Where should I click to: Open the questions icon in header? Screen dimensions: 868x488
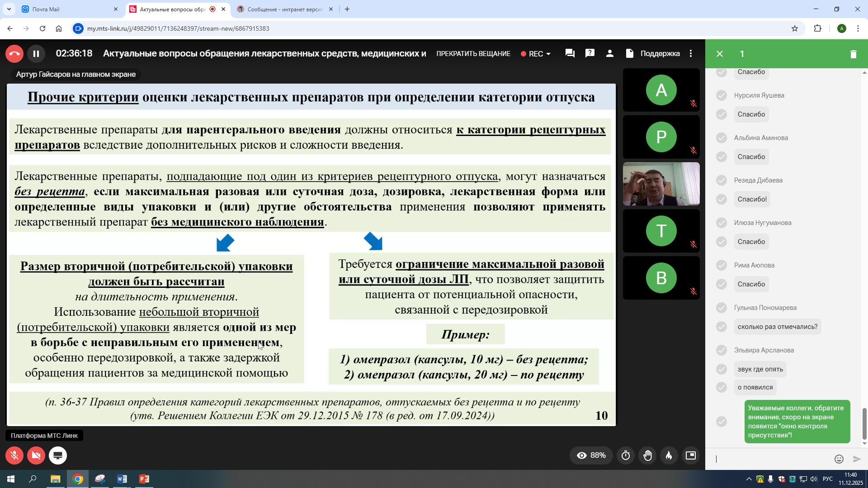[x=590, y=53]
